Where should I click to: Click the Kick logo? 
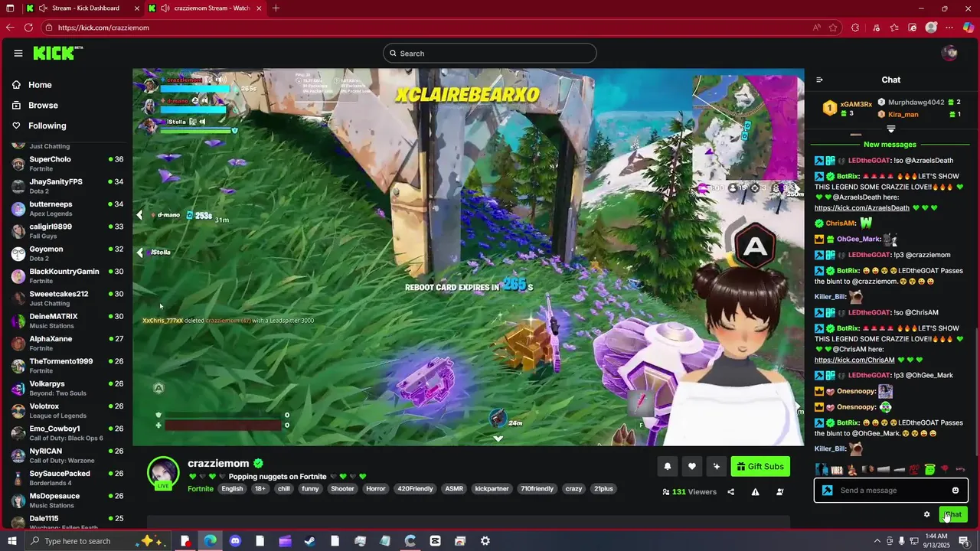pyautogui.click(x=57, y=53)
